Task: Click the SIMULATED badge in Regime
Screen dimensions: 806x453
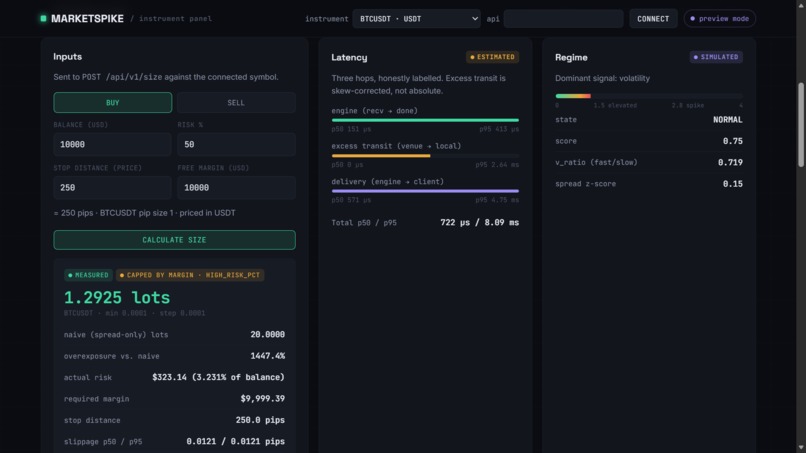Action: (716, 57)
